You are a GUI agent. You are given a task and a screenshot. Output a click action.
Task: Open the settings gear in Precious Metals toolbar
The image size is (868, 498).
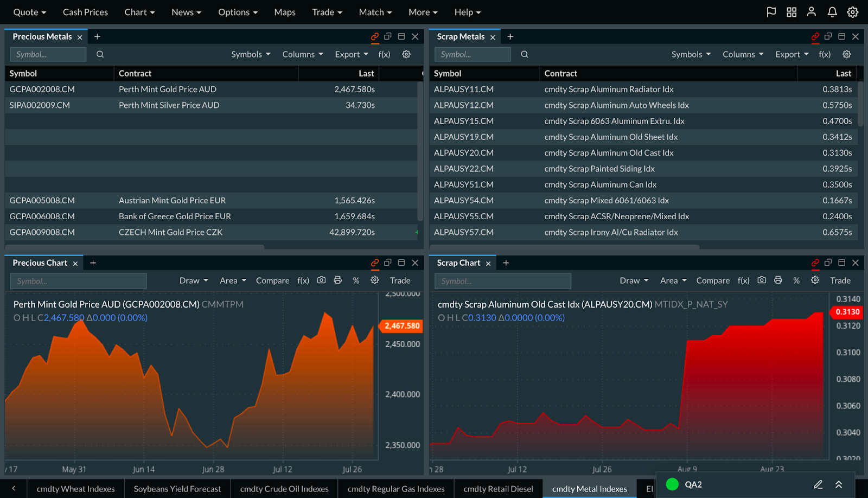point(406,54)
